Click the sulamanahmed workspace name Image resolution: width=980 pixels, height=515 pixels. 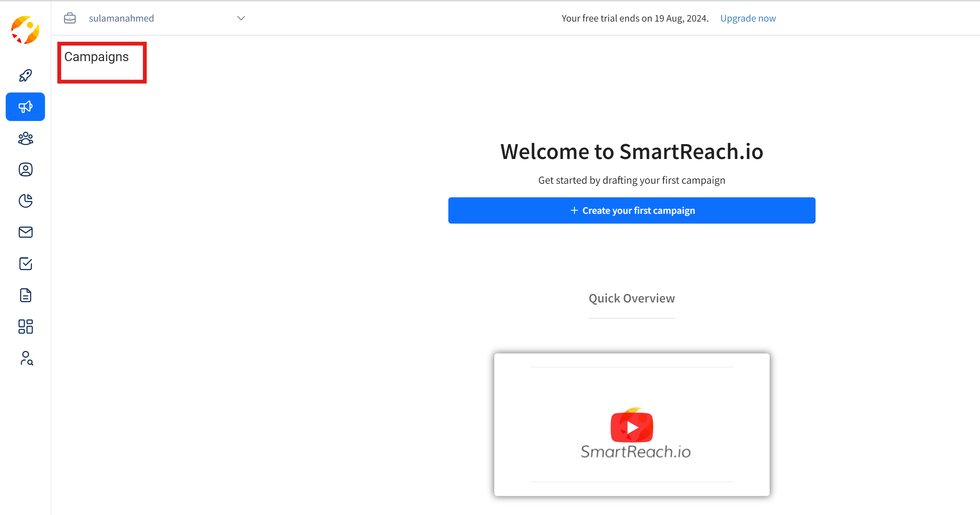[121, 18]
